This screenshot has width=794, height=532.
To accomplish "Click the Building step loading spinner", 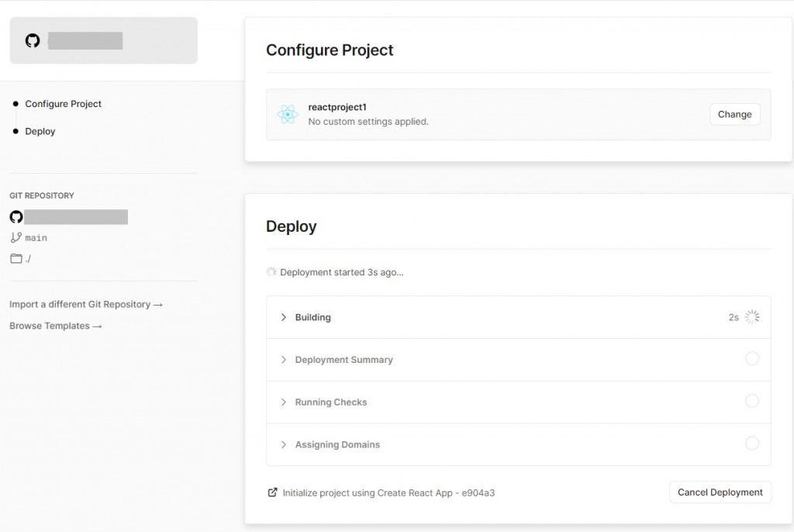I will tap(751, 317).
